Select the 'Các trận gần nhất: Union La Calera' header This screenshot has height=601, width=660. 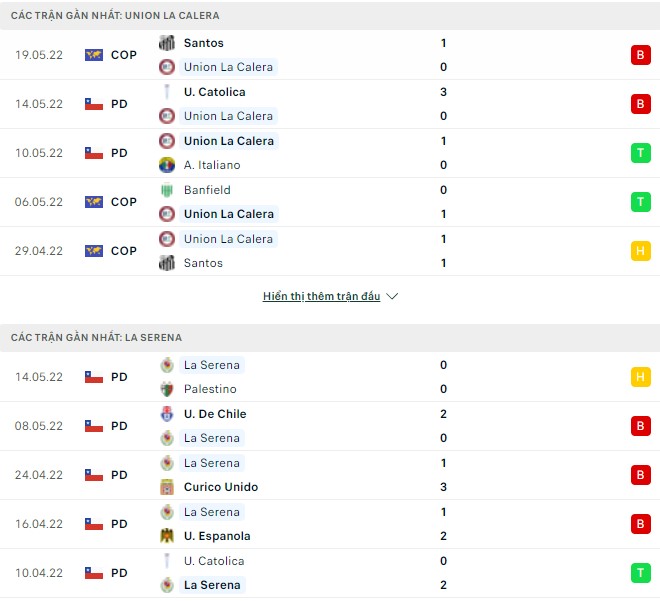pos(115,16)
